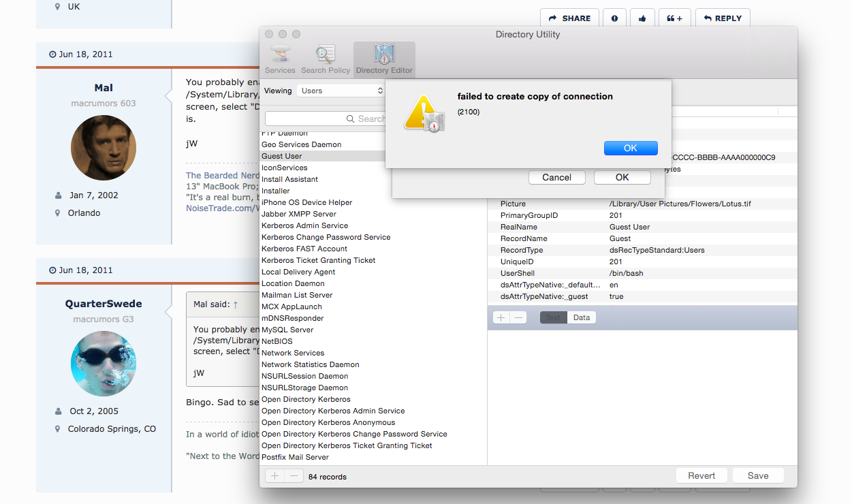Open QuarterSwede's profile username link
The width and height of the screenshot is (852, 504).
pyautogui.click(x=104, y=304)
